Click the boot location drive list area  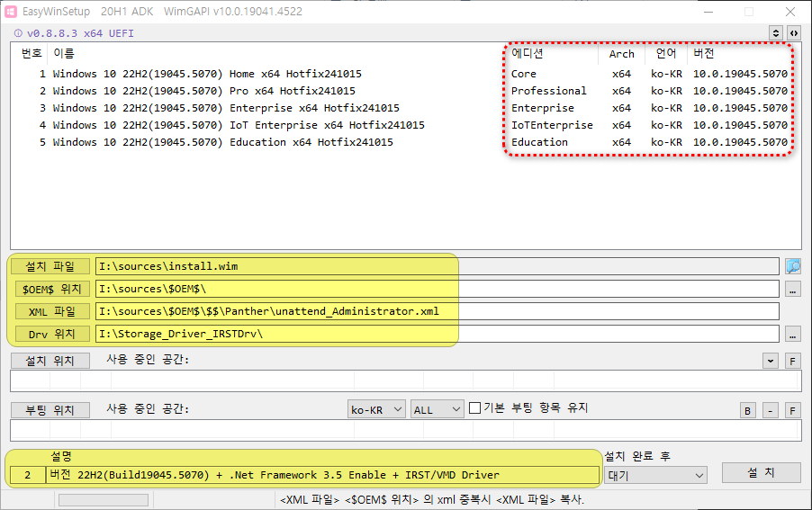click(x=405, y=430)
